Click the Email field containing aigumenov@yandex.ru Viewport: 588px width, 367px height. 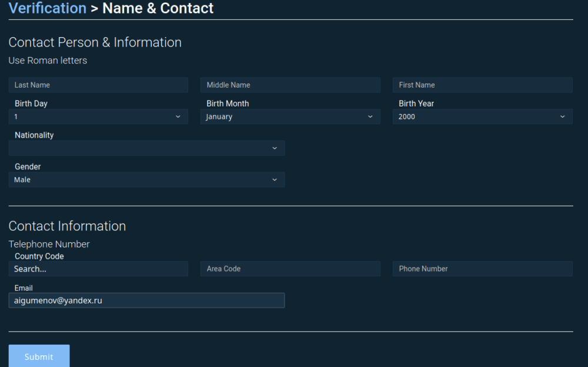pos(146,301)
